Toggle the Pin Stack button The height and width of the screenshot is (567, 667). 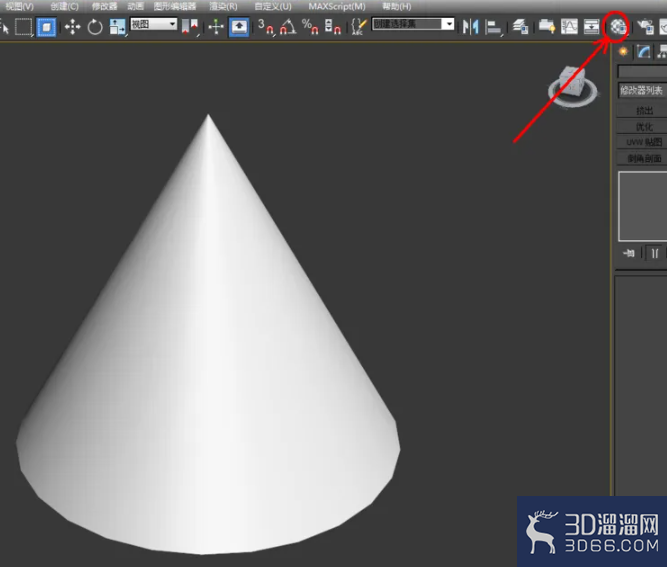(x=629, y=254)
